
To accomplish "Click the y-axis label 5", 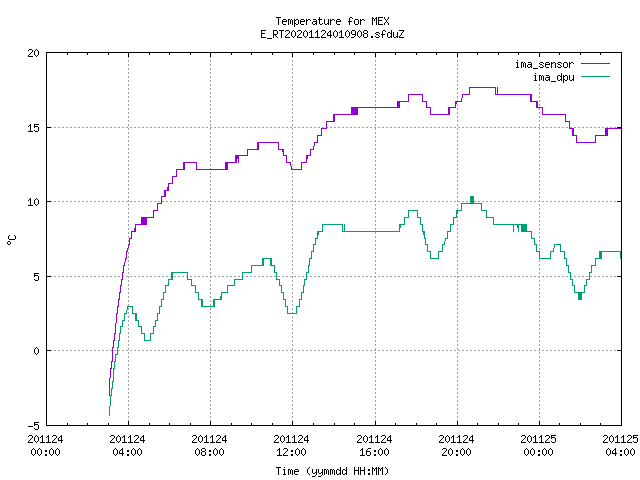I will pyautogui.click(x=37, y=277).
